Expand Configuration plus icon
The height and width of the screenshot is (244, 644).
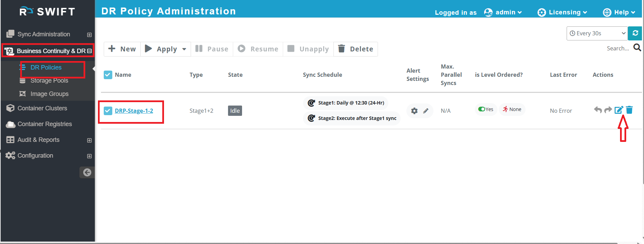89,156
